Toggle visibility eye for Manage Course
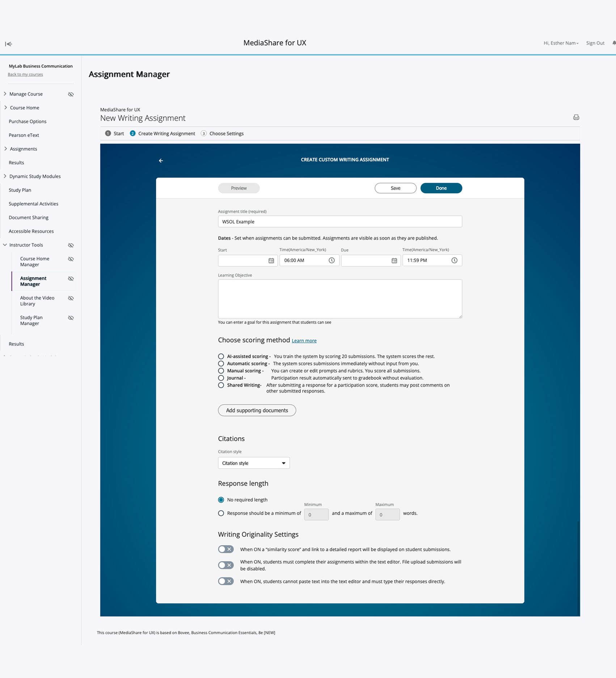The height and width of the screenshot is (678, 616). click(x=71, y=94)
